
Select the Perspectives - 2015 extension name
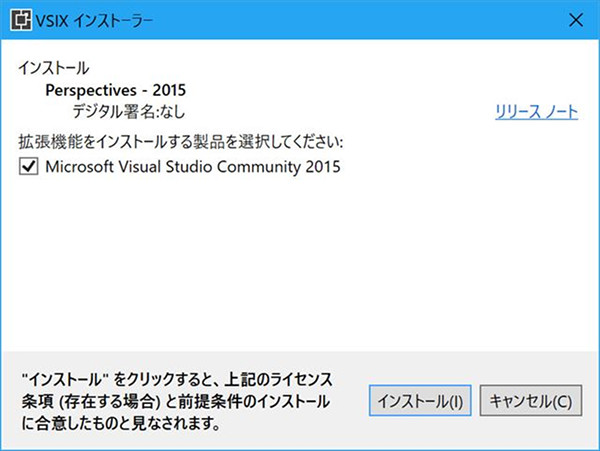click(116, 90)
